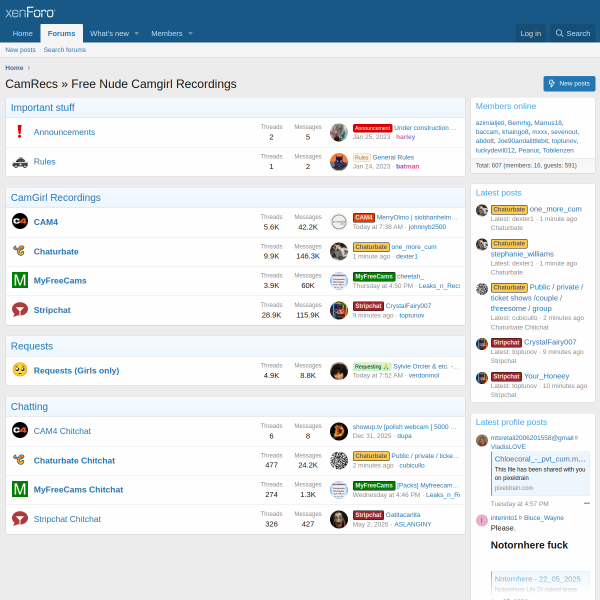Open the What's new tab
The width and height of the screenshot is (600, 600).
coord(109,33)
